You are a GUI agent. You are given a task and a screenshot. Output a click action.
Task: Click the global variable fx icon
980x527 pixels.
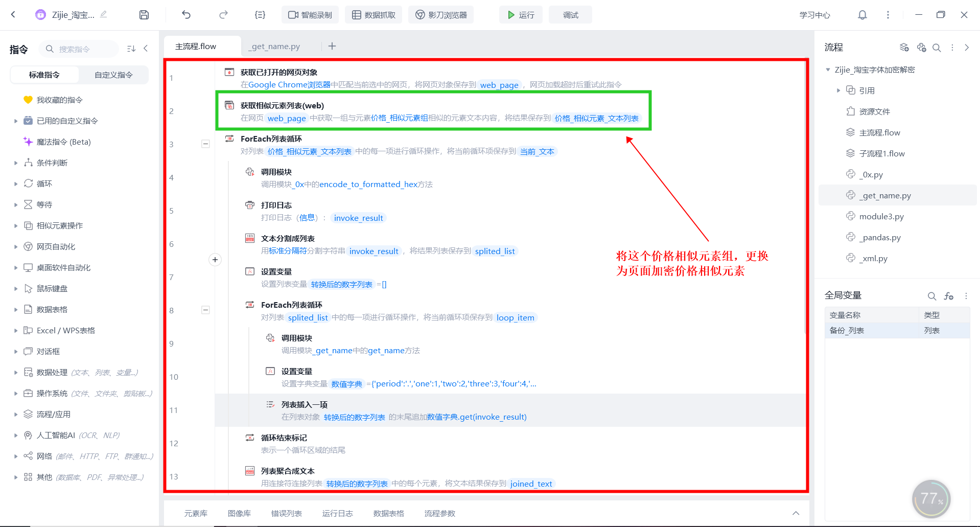pos(949,296)
